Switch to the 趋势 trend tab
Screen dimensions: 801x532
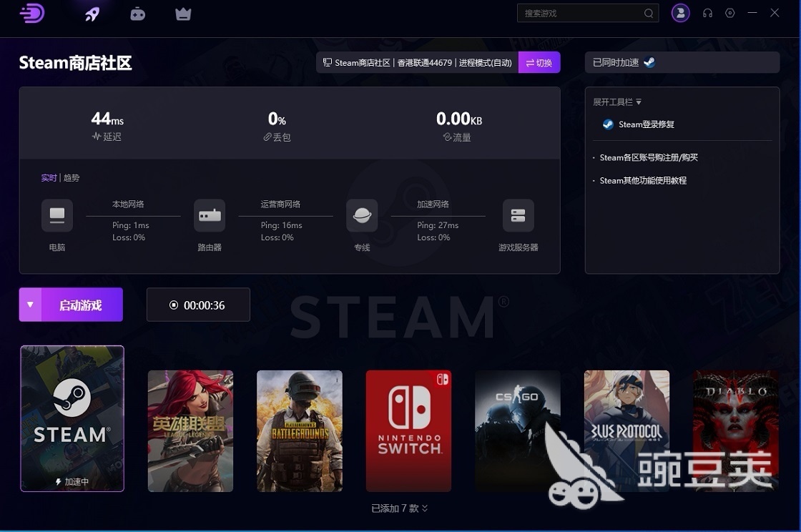pos(72,177)
